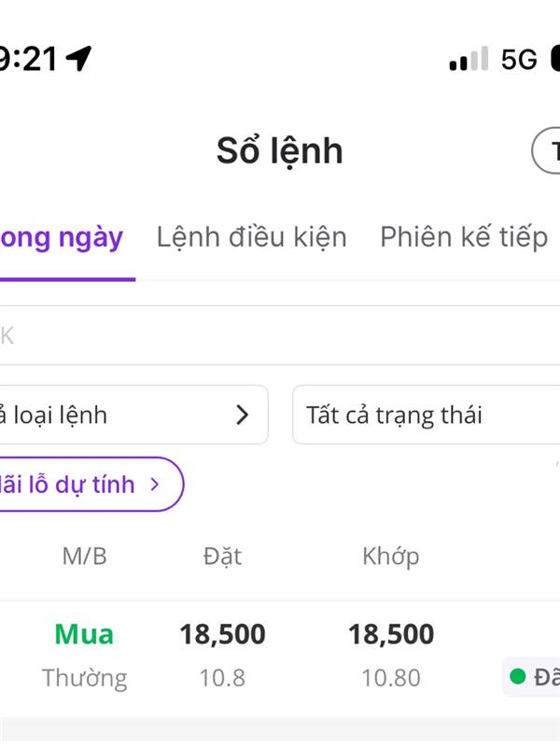Expand the 'Tất cả trạng thái' dropdown
The image size is (560, 747).
click(426, 415)
